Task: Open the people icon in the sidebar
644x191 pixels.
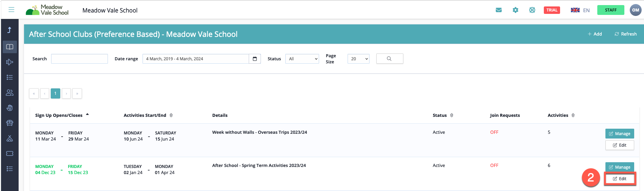Action: tap(10, 92)
